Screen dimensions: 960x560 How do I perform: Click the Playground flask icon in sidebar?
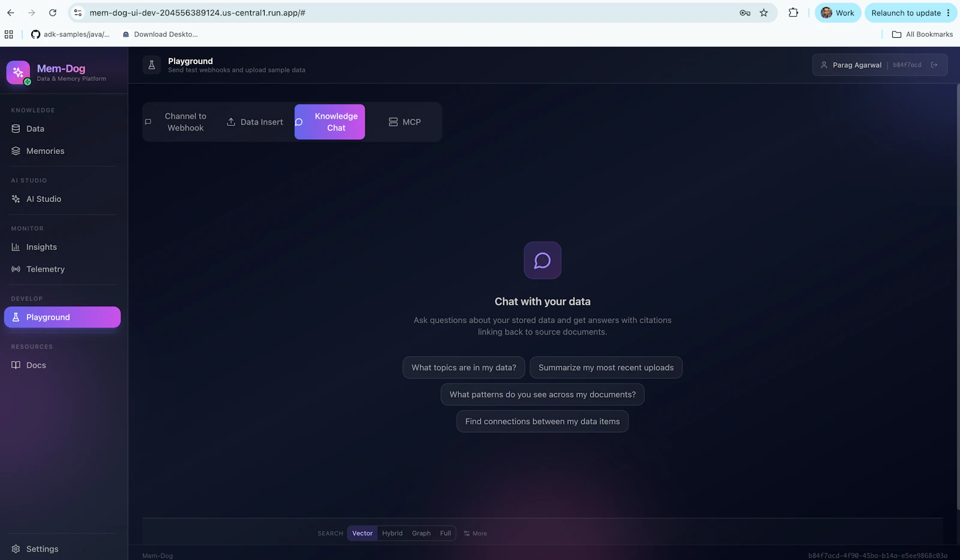click(16, 317)
